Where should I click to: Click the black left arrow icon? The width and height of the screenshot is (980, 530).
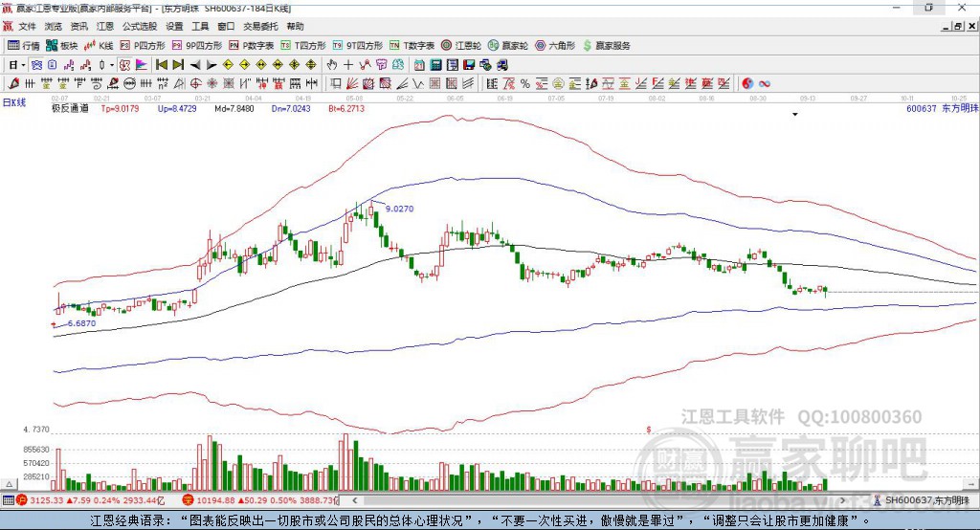tap(195, 65)
